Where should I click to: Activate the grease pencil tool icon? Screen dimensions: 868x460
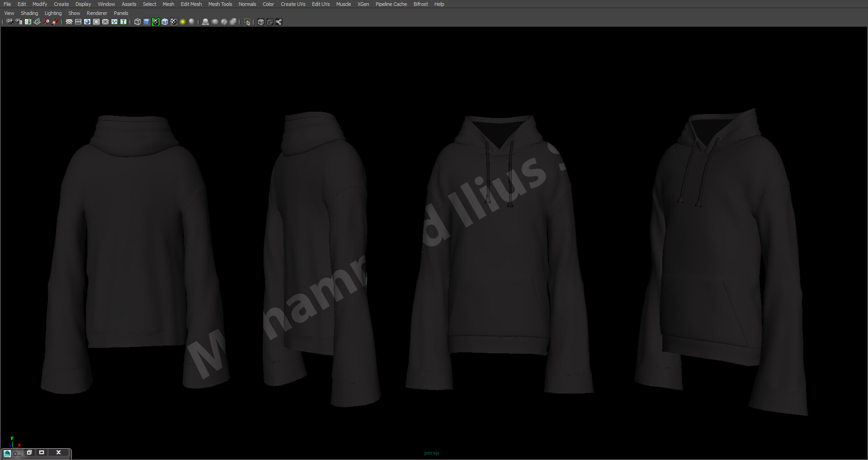55,22
